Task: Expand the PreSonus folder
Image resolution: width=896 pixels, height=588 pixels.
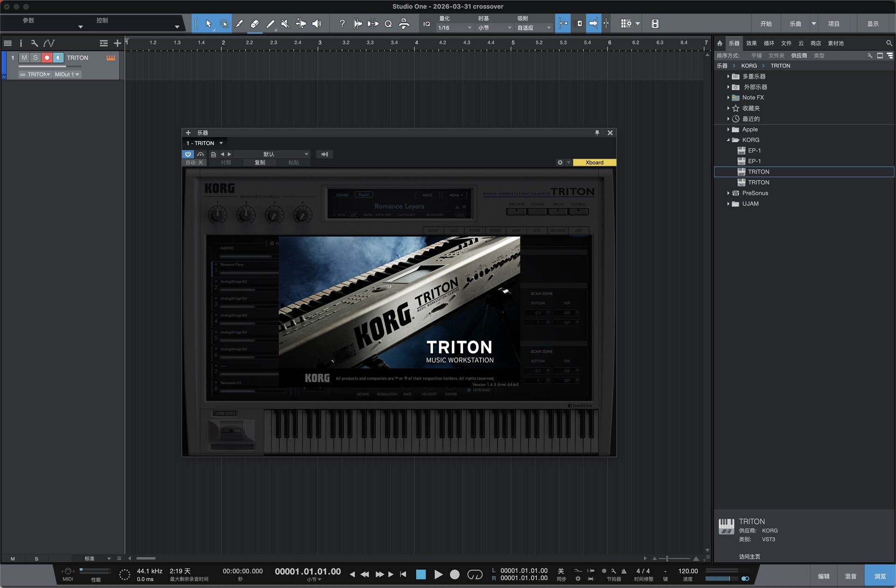Action: 728,193
